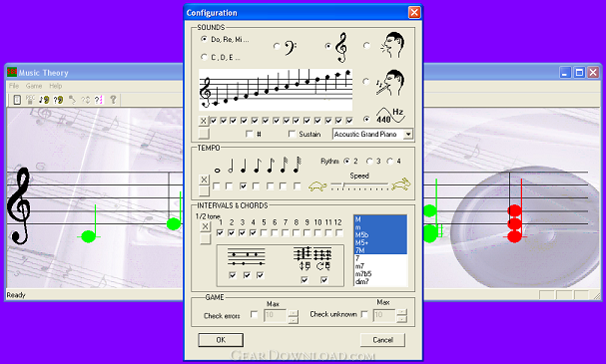The height and width of the screenshot is (364, 606).
Task: Click the REC record toolbar icon
Action: [30, 100]
